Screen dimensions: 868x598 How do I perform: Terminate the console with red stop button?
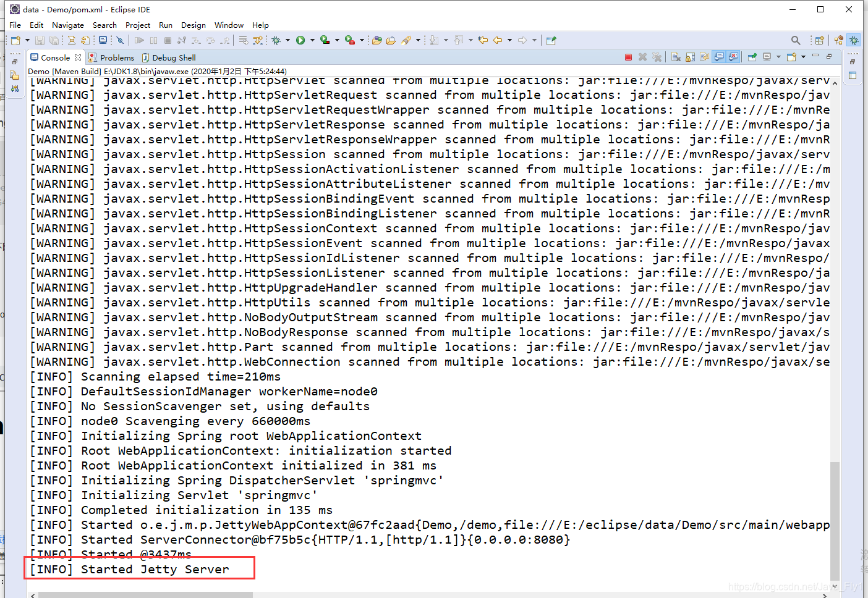pos(628,57)
